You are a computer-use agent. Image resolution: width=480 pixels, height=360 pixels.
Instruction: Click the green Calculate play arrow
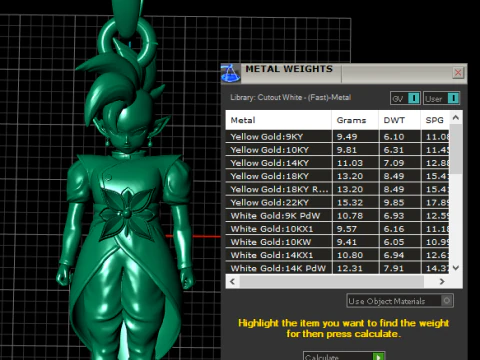pos(378,357)
